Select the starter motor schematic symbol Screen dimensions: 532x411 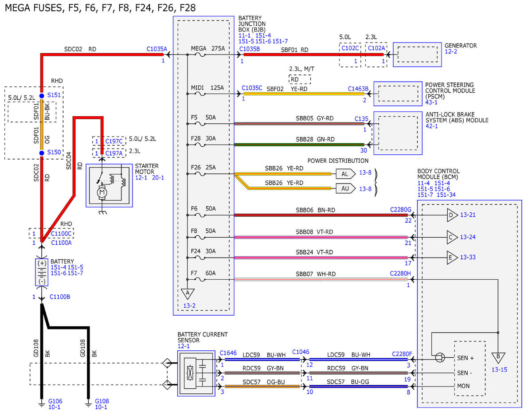click(110, 186)
